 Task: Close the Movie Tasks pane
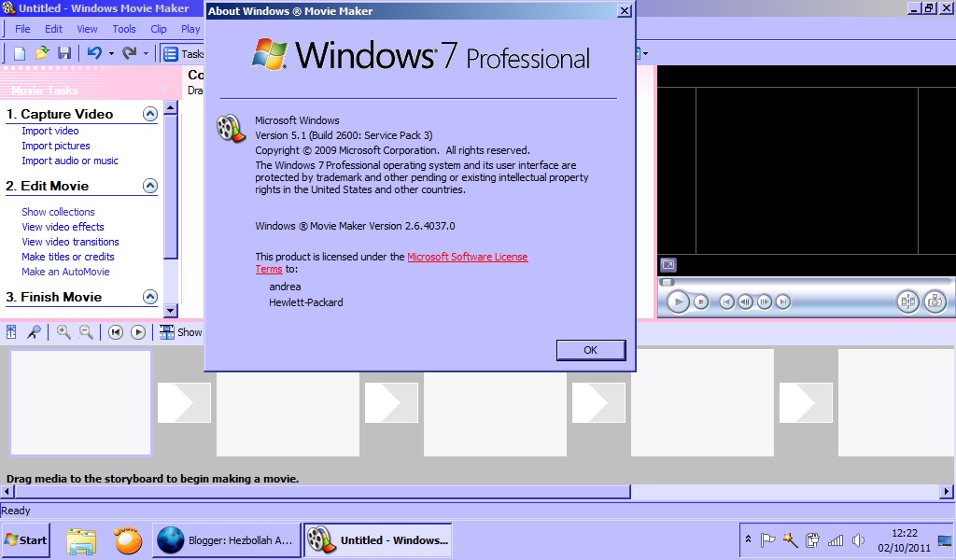(162, 90)
